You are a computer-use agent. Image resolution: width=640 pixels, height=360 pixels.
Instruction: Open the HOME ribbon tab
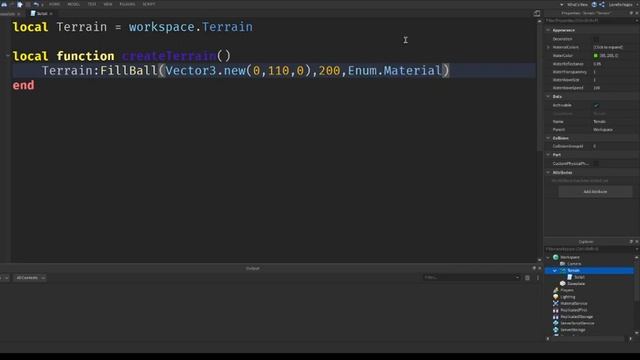click(x=54, y=4)
